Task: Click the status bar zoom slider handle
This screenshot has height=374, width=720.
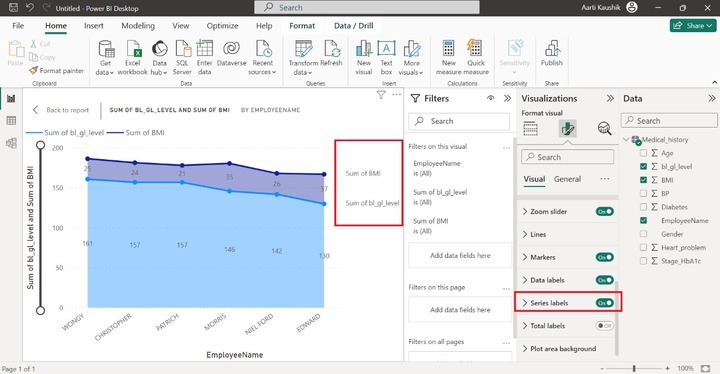Action: (x=634, y=368)
